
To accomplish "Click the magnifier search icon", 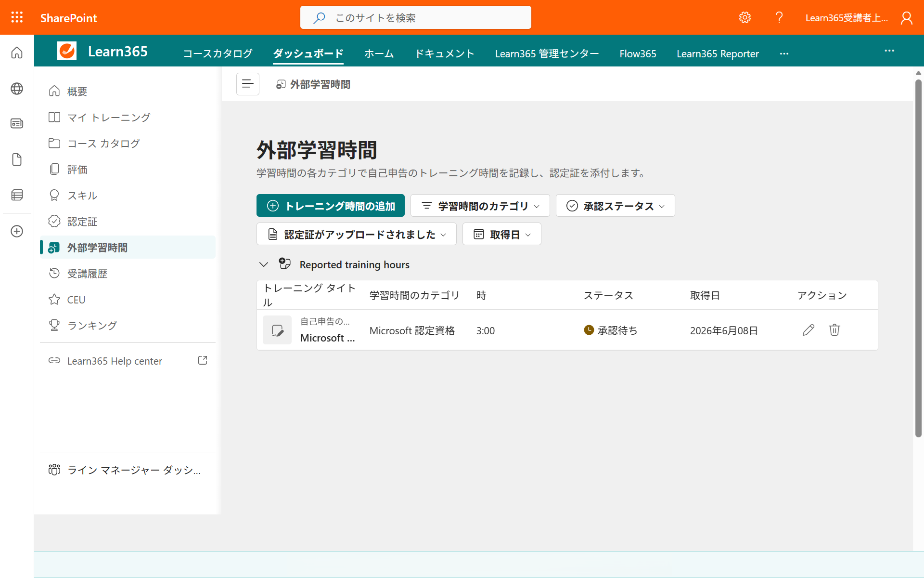I will click(319, 18).
